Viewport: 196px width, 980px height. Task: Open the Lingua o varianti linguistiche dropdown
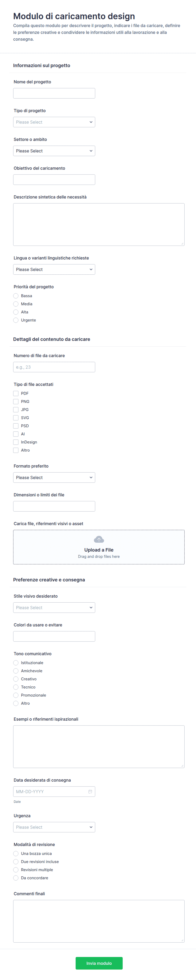point(54,269)
